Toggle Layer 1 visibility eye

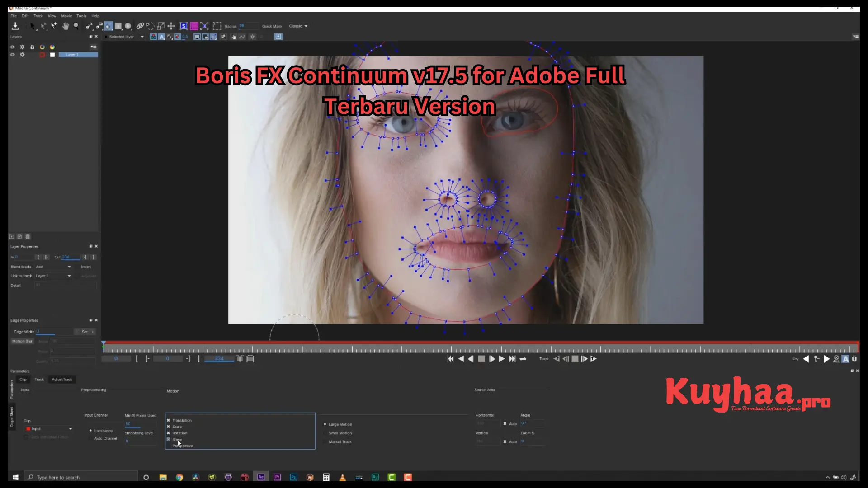pos(12,55)
